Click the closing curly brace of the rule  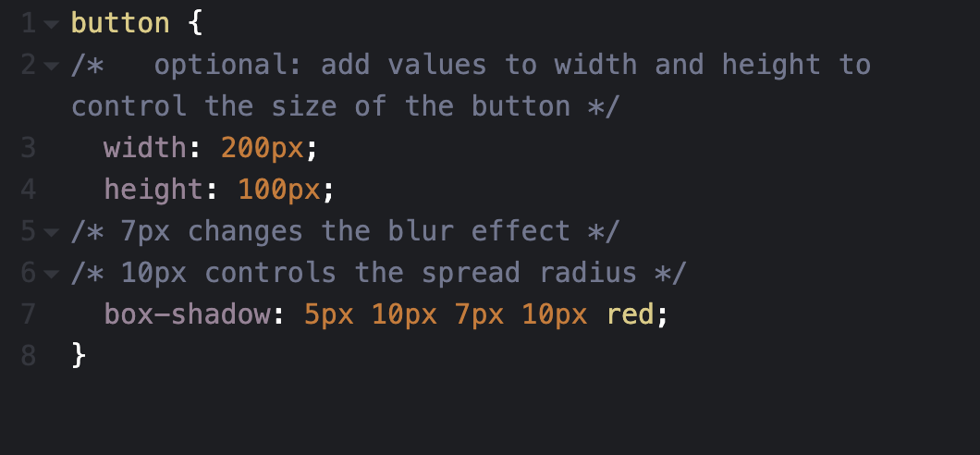pyautogui.click(x=79, y=356)
